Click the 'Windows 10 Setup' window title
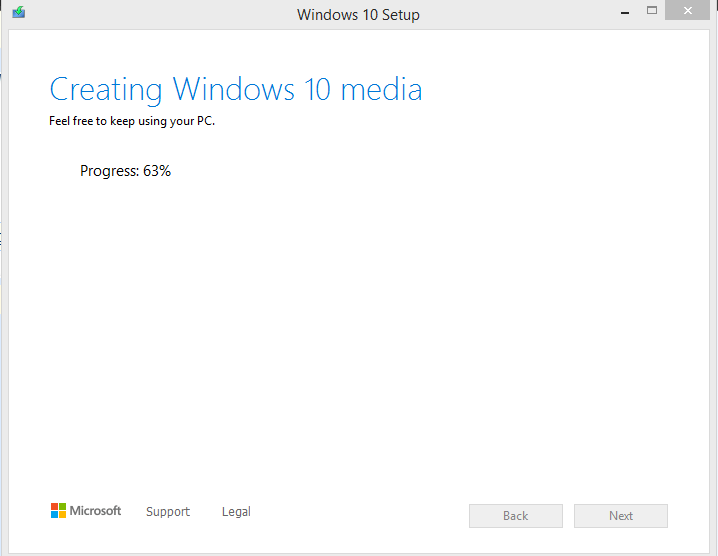 click(x=358, y=15)
